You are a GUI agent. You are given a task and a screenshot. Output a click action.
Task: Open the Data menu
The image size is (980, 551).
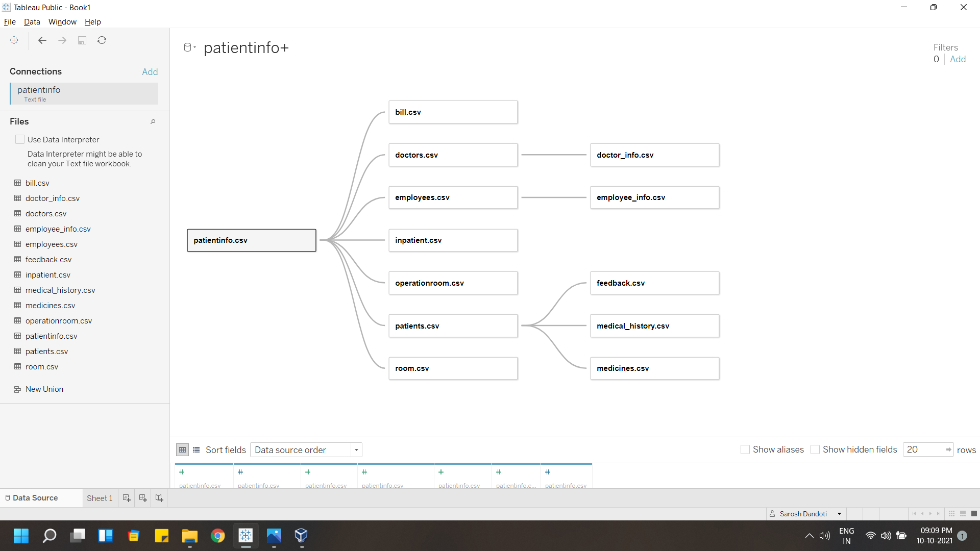click(x=32, y=22)
